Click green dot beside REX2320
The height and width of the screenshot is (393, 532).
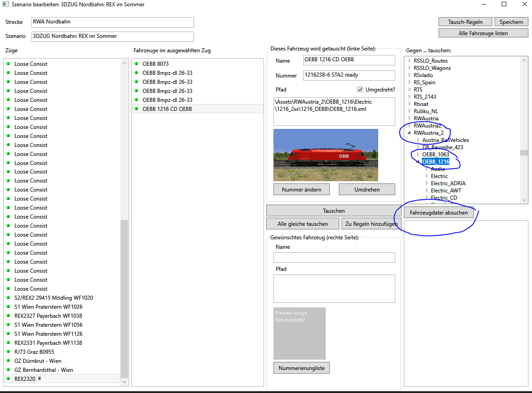tap(8, 379)
